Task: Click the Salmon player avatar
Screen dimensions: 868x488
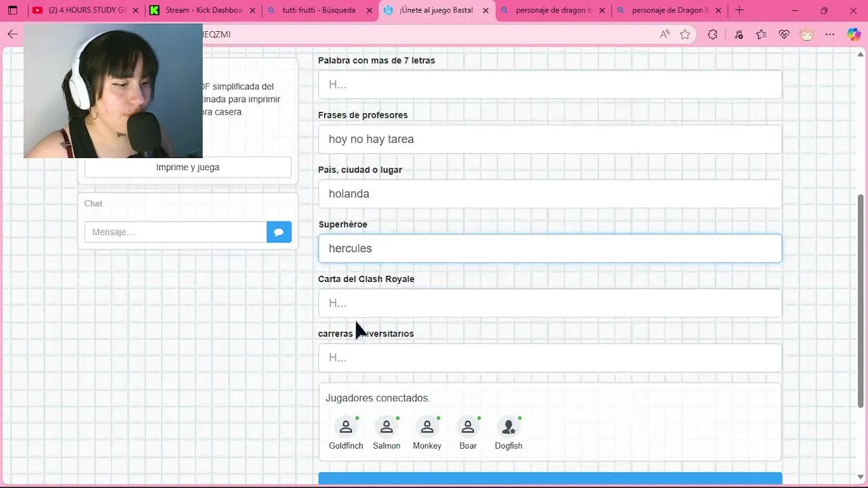Action: point(387,428)
